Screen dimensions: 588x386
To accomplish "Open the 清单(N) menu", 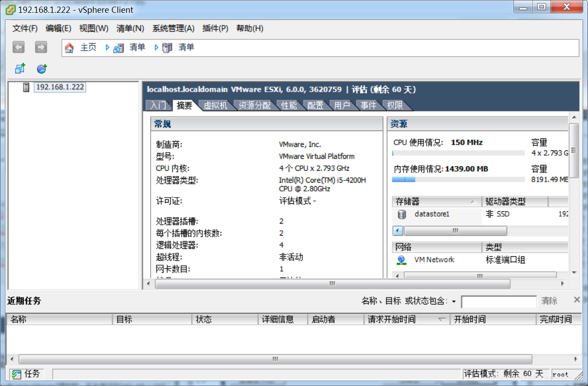I will (x=130, y=28).
